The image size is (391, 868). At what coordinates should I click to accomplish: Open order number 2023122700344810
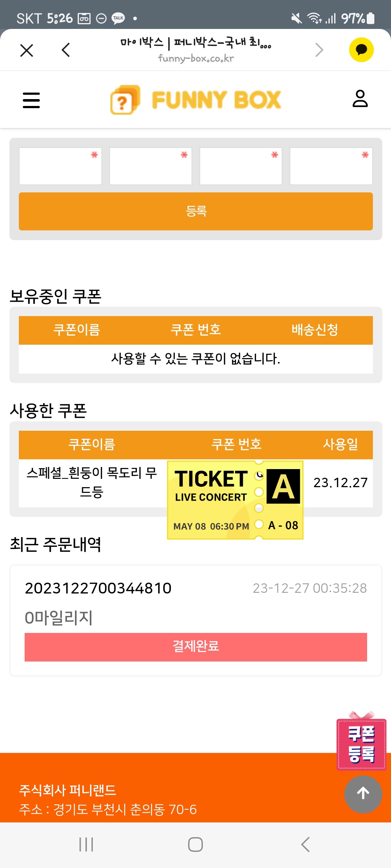click(98, 588)
